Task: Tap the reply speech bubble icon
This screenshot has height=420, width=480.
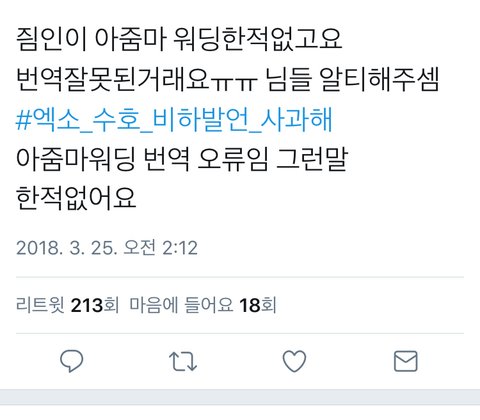Action: pos(71,361)
